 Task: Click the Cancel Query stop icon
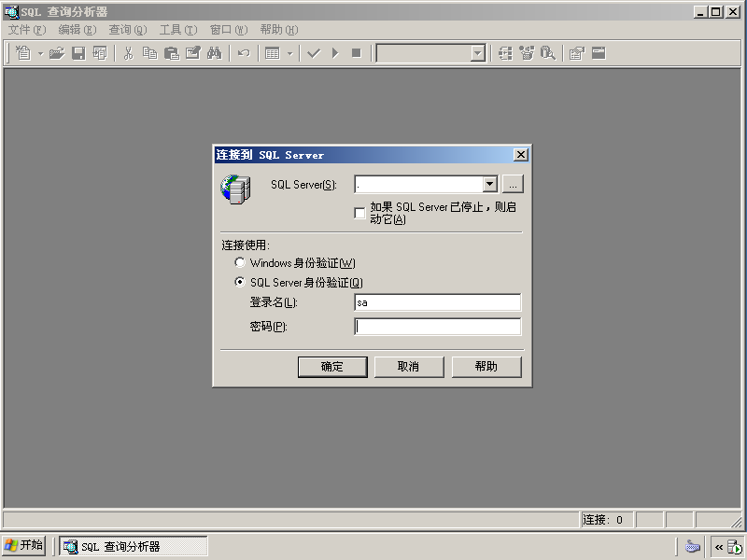(x=357, y=53)
